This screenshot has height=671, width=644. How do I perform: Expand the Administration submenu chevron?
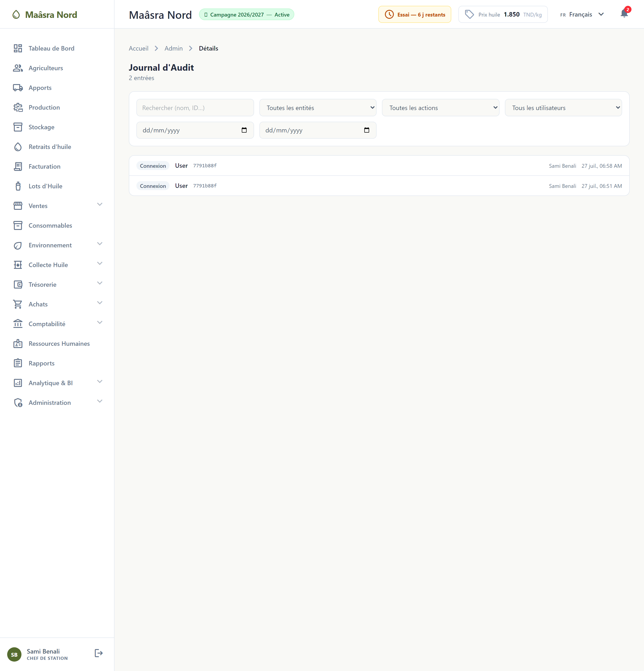(100, 401)
